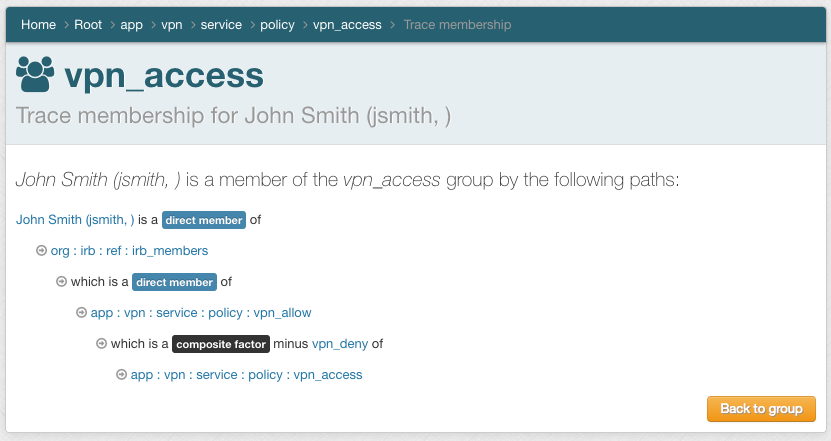Navigate to app breadcrumb folder

point(131,24)
